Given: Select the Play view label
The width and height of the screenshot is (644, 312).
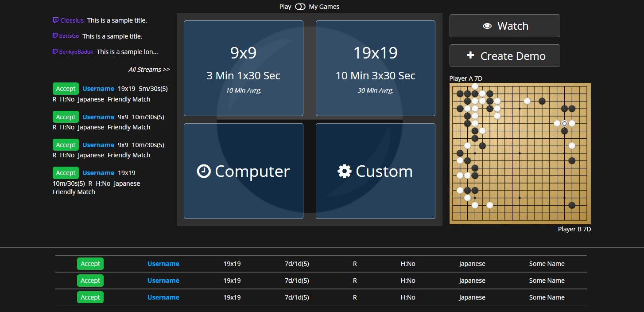Looking at the screenshot, I should coord(285,7).
